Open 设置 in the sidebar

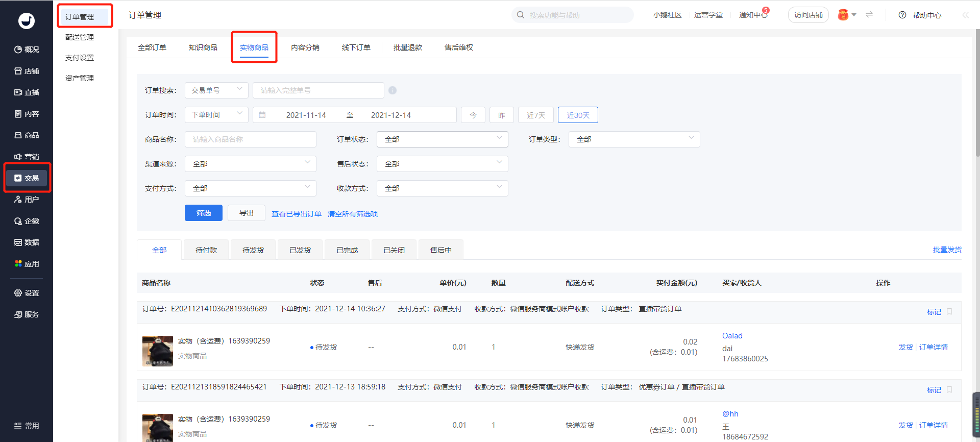tap(27, 293)
